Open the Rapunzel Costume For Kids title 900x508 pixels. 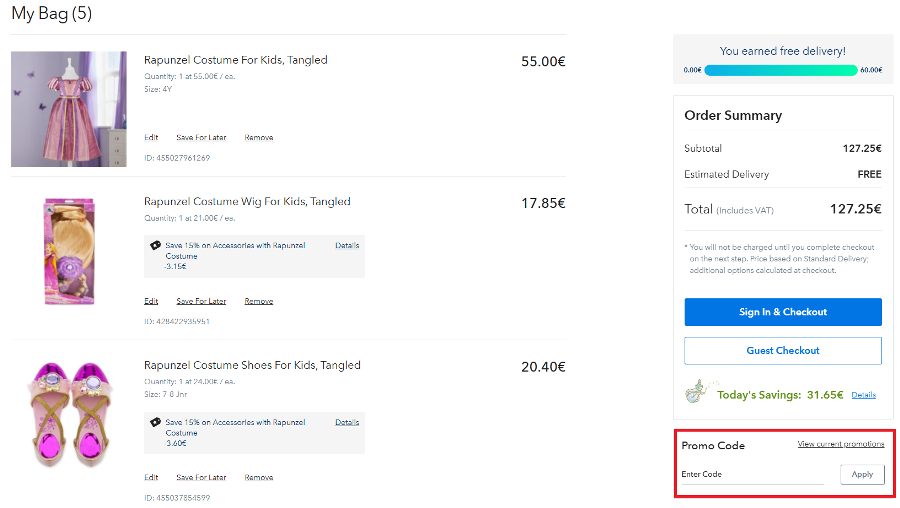235,60
